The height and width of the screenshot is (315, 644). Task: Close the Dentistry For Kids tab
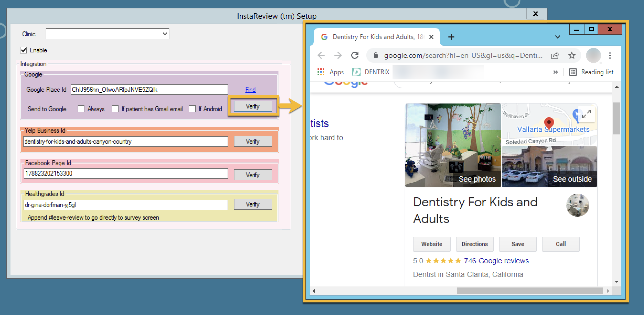pos(431,37)
